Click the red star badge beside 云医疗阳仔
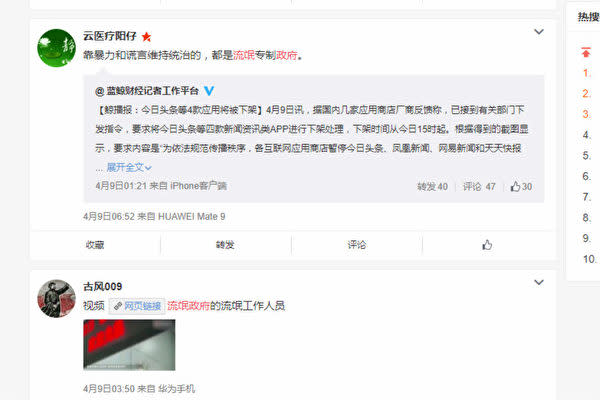This screenshot has width=600, height=400. pos(146,37)
